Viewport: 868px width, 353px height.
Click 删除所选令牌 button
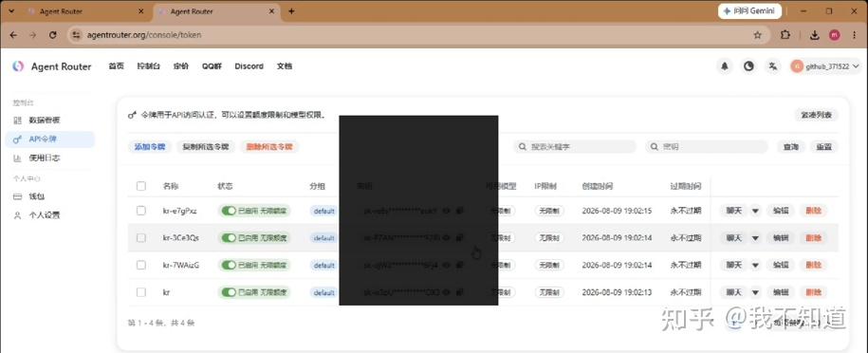269,147
